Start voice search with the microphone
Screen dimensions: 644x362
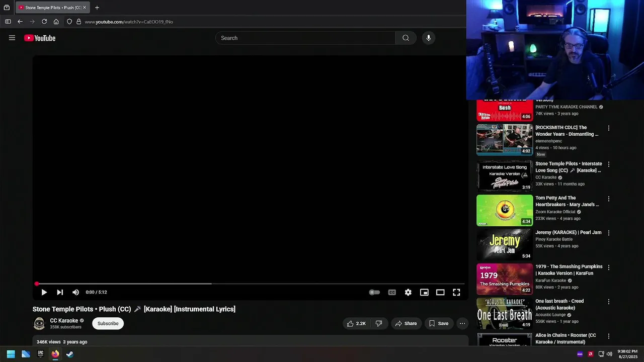429,38
